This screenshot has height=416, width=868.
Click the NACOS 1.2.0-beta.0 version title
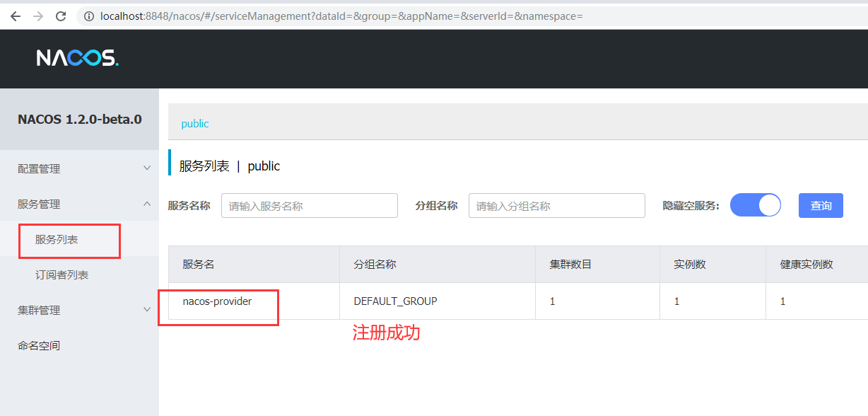[80, 119]
